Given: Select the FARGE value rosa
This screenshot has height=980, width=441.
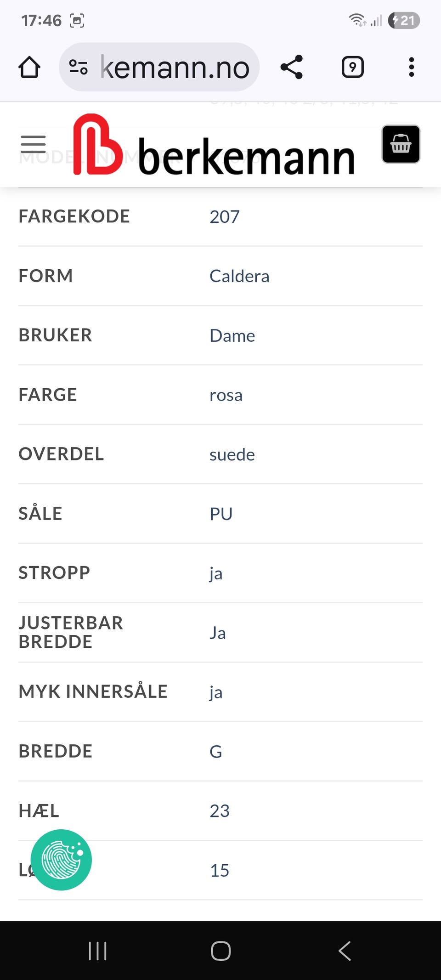Looking at the screenshot, I should tap(226, 395).
